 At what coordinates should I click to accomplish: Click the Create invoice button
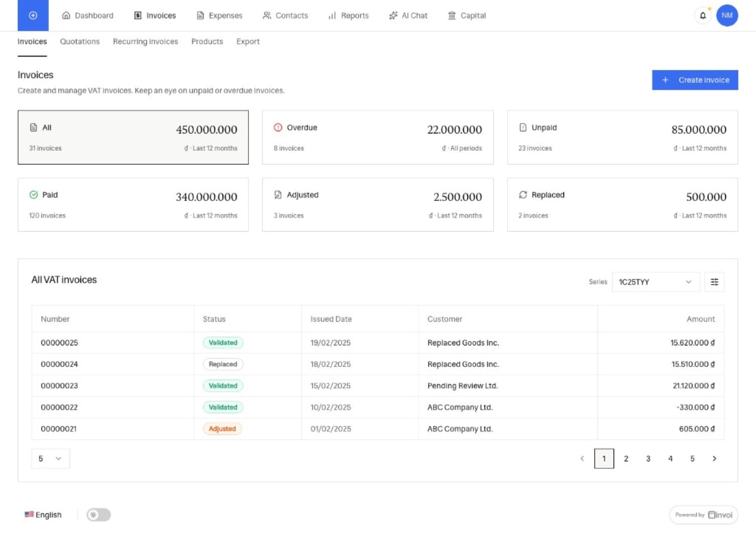695,80
